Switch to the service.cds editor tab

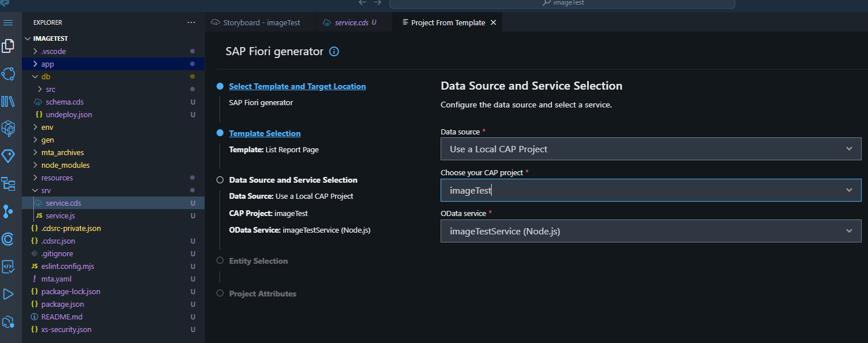(351, 23)
